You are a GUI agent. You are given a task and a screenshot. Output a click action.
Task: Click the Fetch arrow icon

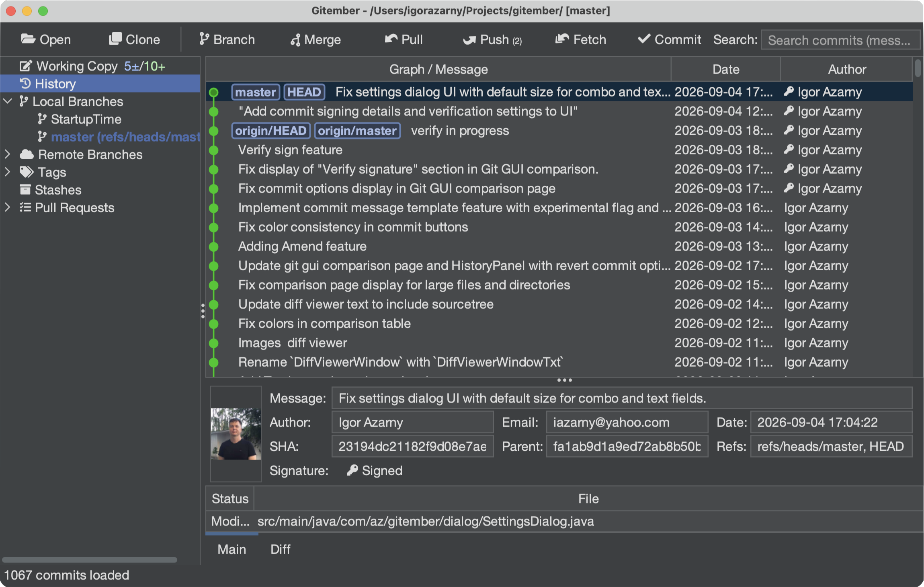562,39
